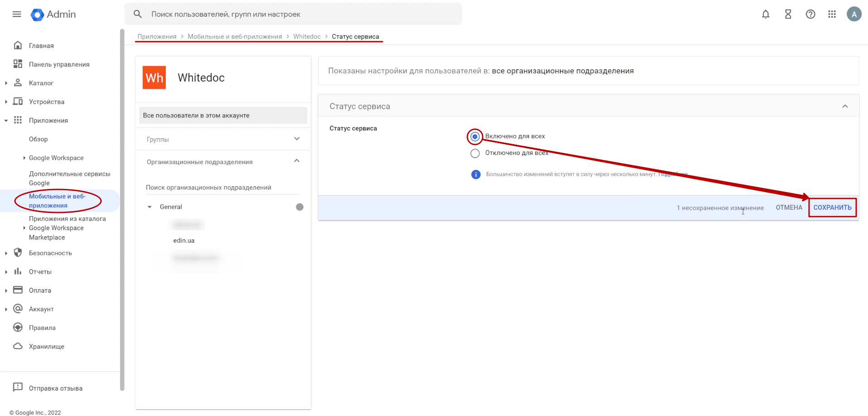Image resolution: width=868 pixels, height=416 pixels.
Task: Click the notifications bell icon
Action: [x=766, y=14]
